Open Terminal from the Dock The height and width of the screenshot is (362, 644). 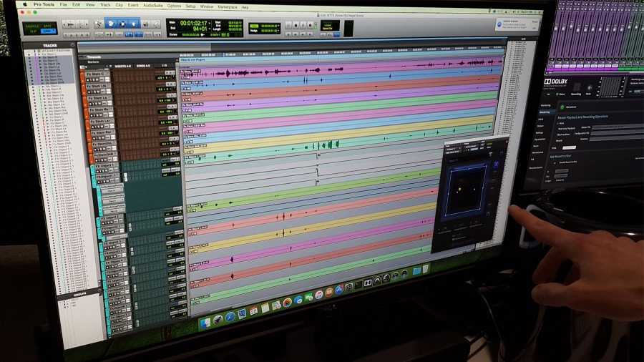point(358,285)
